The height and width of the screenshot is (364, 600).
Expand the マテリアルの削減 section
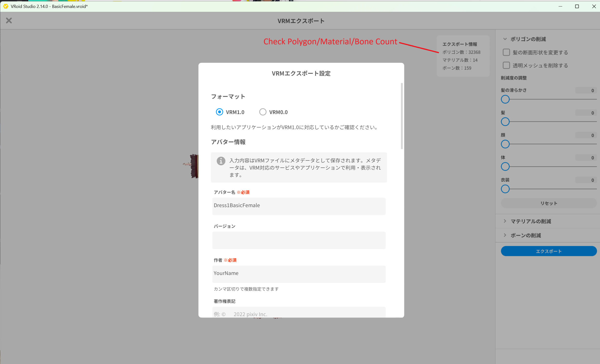tap(505, 221)
